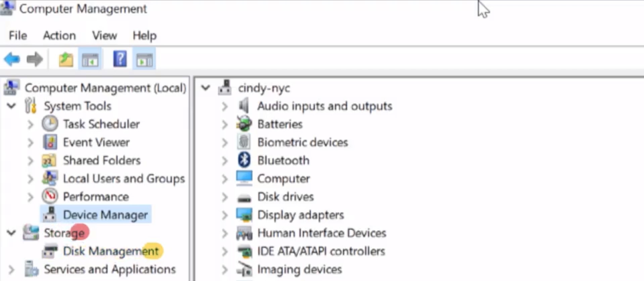The width and height of the screenshot is (644, 281).
Task: Click the Biometric devices fingerprint icon
Action: pos(244,142)
